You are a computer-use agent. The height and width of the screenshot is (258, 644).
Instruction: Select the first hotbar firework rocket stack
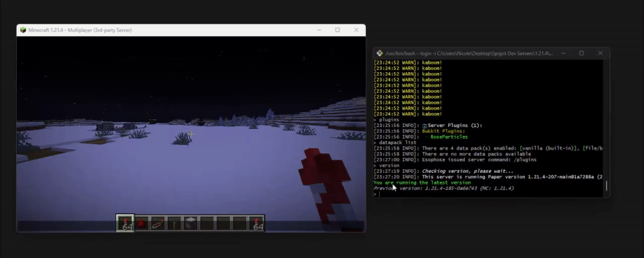pyautogui.click(x=126, y=223)
